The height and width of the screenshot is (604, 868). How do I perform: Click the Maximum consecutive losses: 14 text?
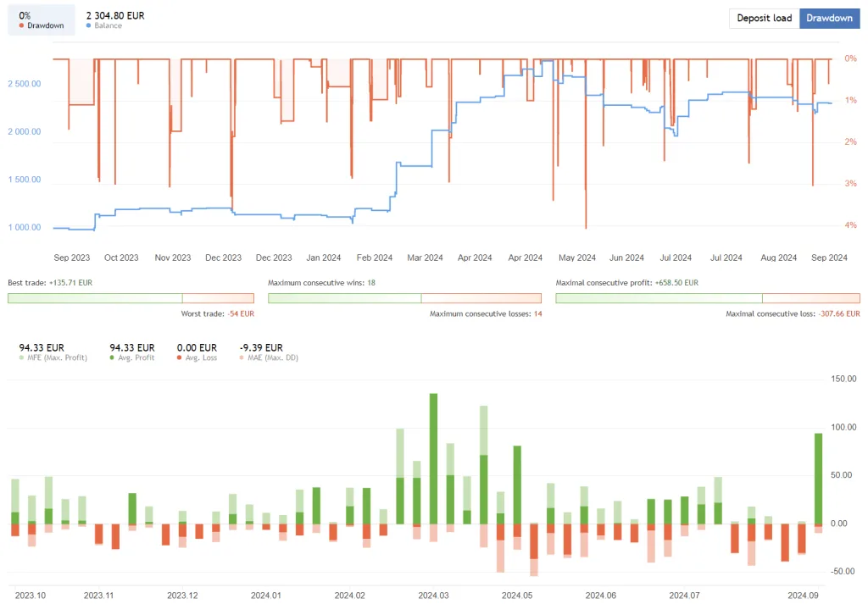486,313
